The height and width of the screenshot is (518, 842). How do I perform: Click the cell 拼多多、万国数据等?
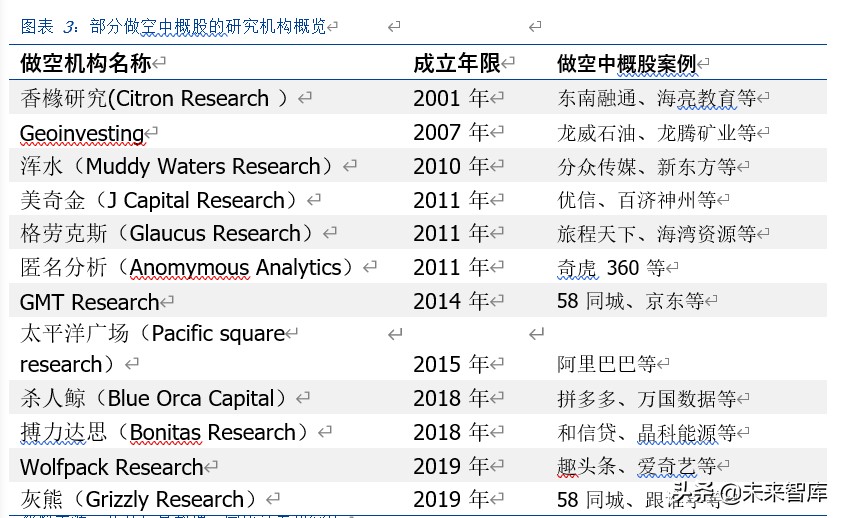pos(647,399)
